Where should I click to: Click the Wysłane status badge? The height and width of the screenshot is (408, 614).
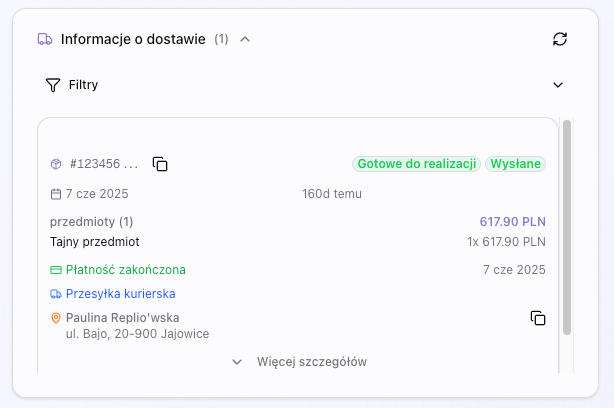click(515, 164)
